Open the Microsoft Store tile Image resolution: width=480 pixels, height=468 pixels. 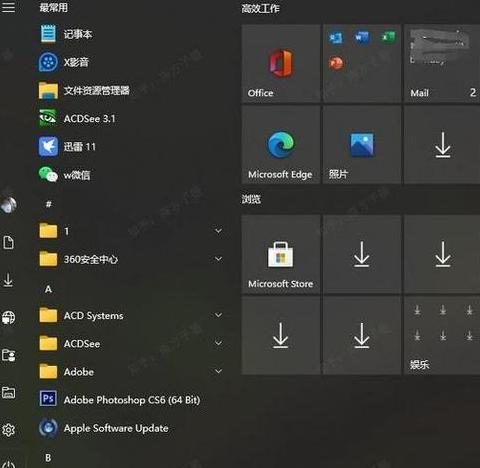click(x=281, y=254)
